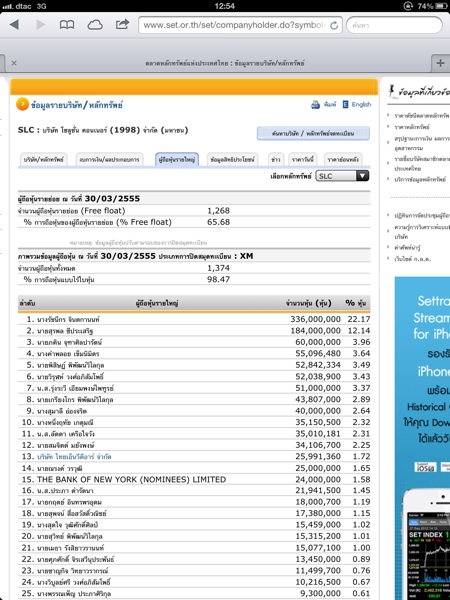Click the จำนวนหุ้น (หุ้น) column header

click(x=308, y=303)
